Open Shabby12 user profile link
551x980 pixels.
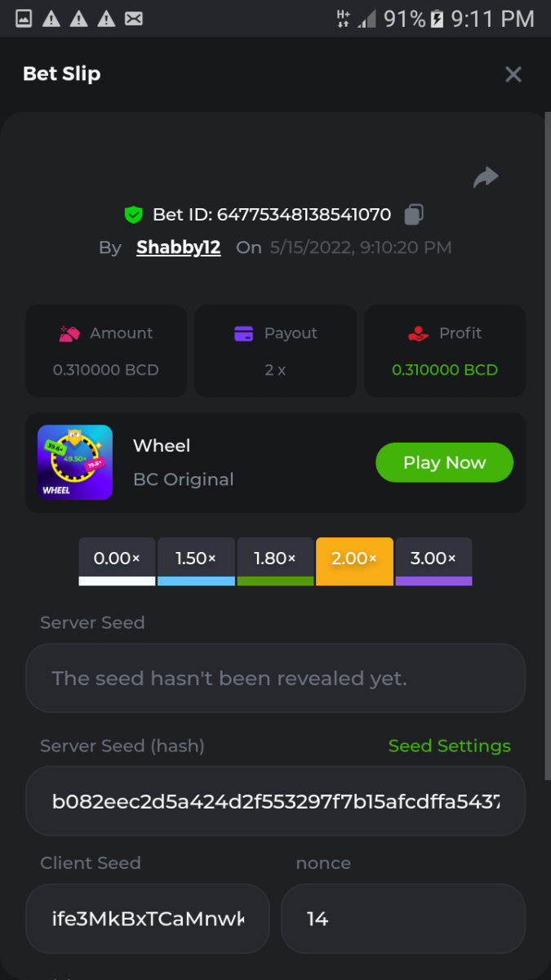[x=178, y=247]
